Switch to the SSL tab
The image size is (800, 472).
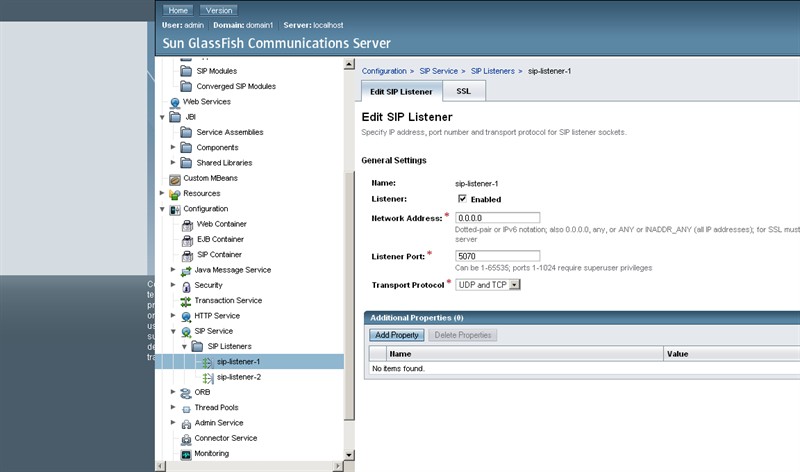(x=464, y=91)
